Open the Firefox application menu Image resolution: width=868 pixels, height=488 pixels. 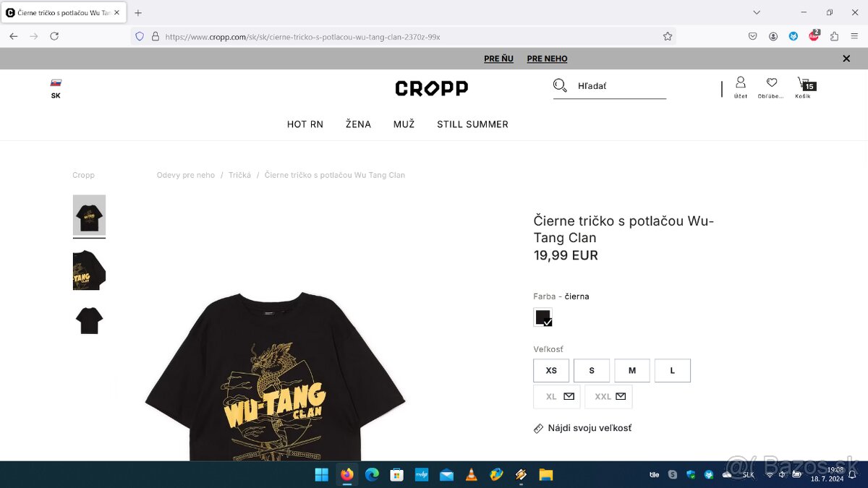tap(854, 36)
